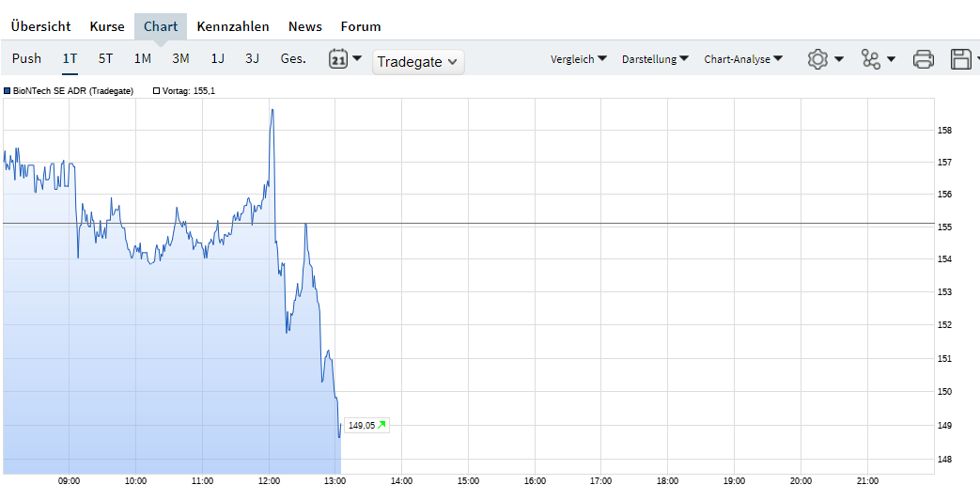980x485 pixels.
Task: Open the Übersicht tab
Action: pos(40,26)
